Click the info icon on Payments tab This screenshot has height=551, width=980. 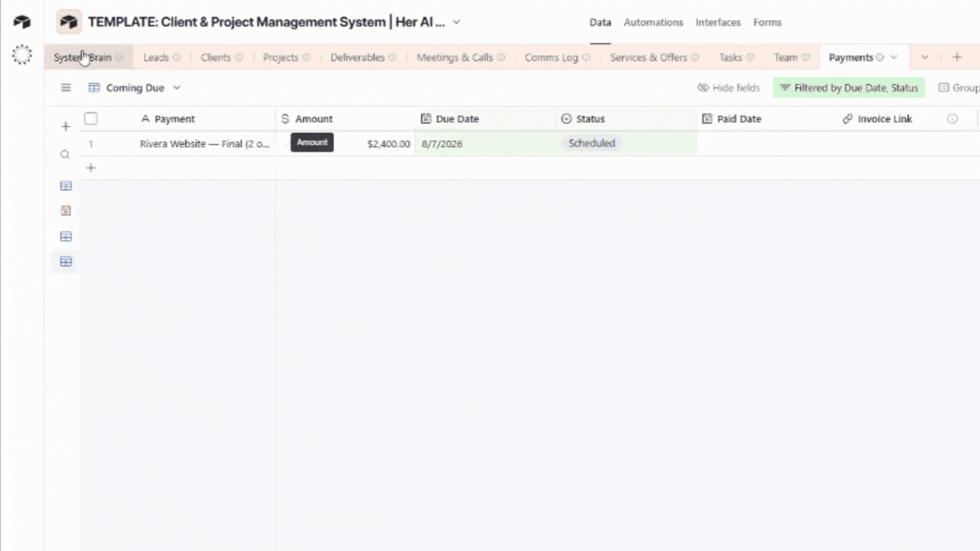880,58
